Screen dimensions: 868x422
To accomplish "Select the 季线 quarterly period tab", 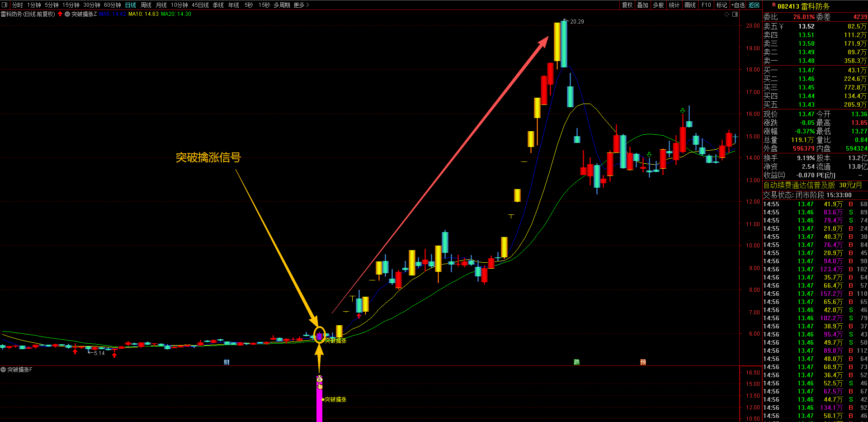I will click(218, 5).
